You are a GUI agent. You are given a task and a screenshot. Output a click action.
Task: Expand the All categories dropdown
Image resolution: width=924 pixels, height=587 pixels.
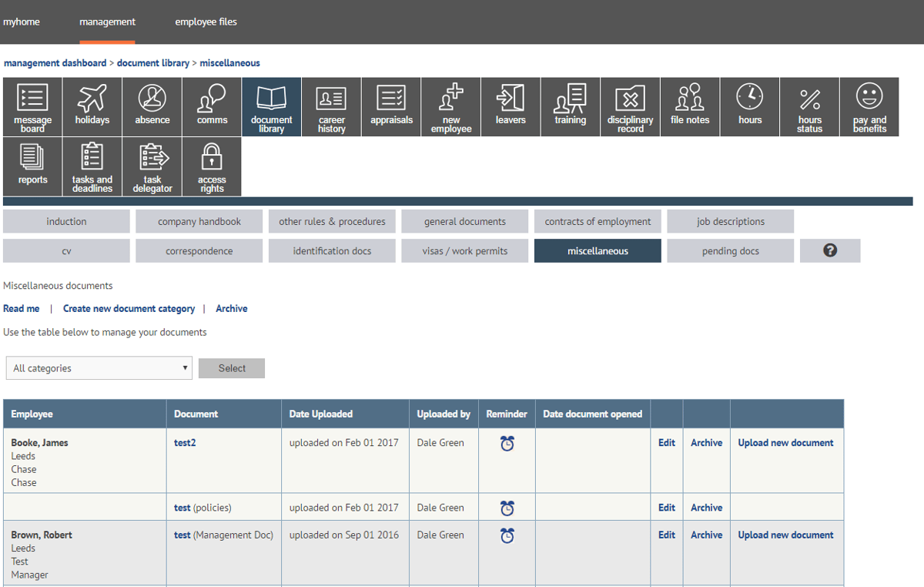click(x=99, y=368)
